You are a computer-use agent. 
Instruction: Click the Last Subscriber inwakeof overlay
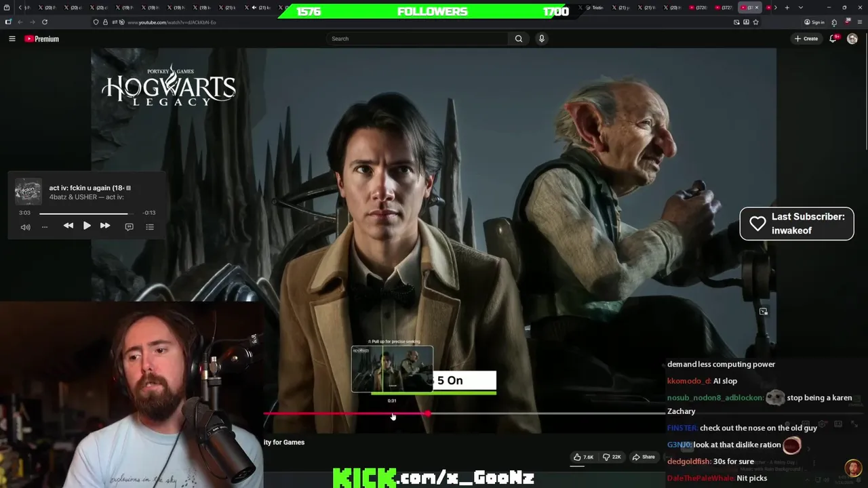[x=797, y=224]
